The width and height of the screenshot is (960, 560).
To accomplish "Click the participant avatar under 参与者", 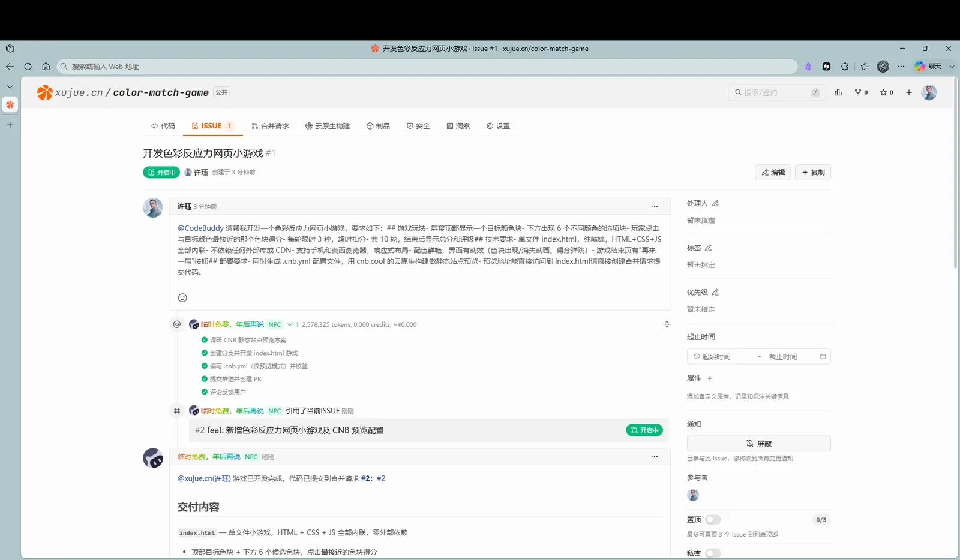I will coord(693,495).
